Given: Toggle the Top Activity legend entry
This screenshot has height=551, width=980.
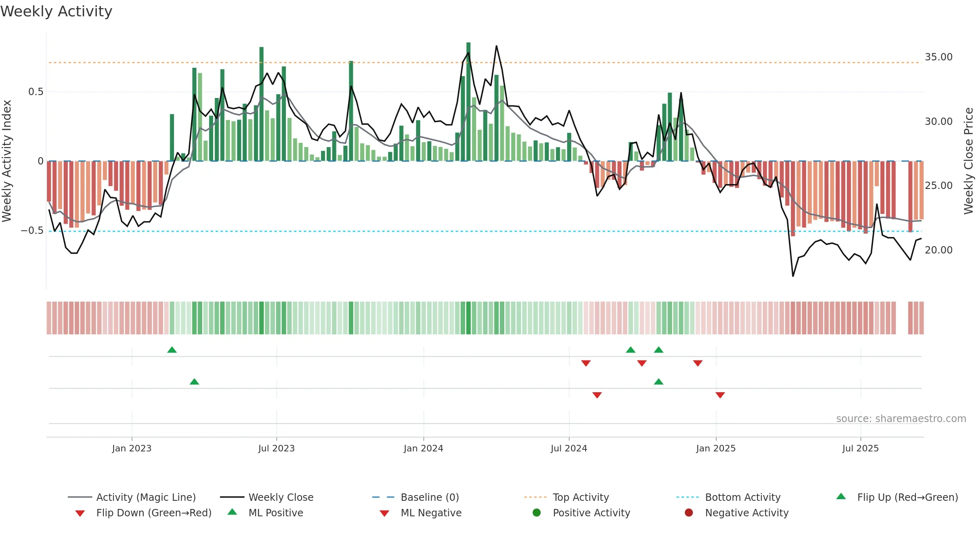Looking at the screenshot, I should pos(567,497).
